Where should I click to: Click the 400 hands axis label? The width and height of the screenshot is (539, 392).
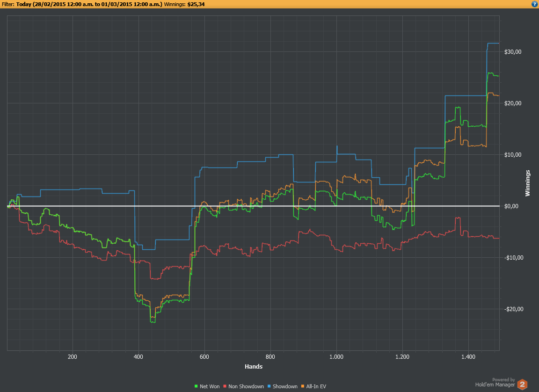click(x=138, y=357)
